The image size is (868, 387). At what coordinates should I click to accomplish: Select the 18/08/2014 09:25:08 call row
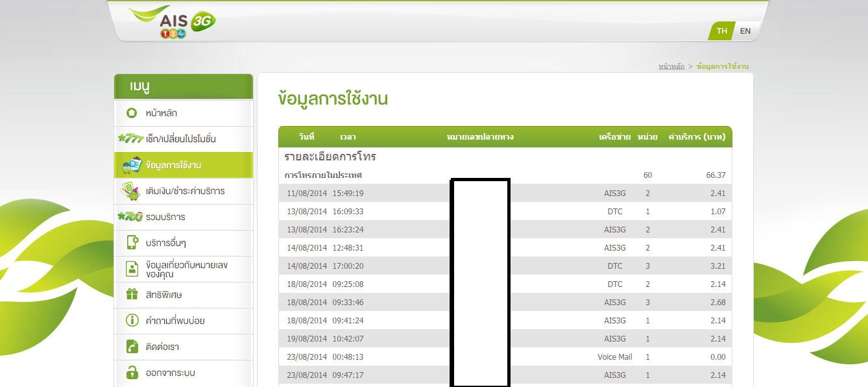pos(505,284)
